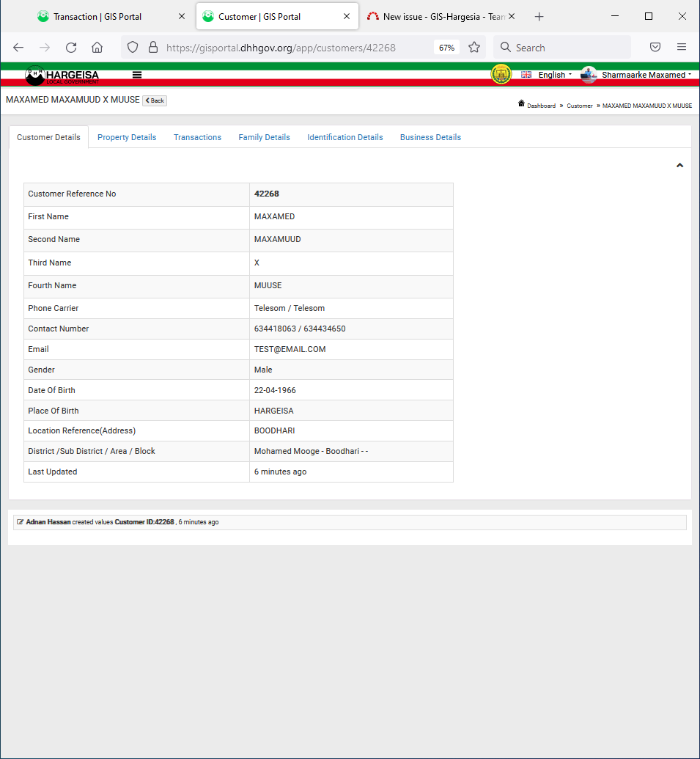Collapse the customer details panel chevron

click(679, 166)
